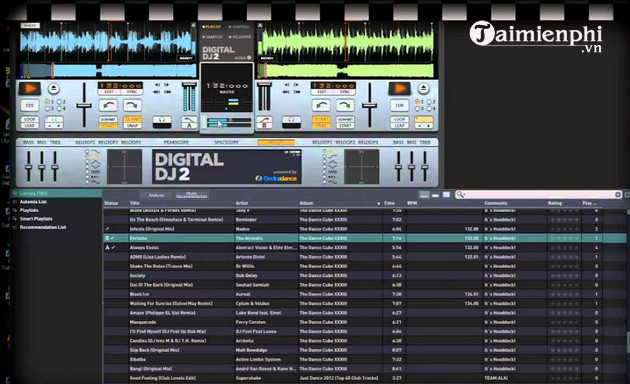
Task: Hit the CUE button on left deck
Action: [x=30, y=105]
